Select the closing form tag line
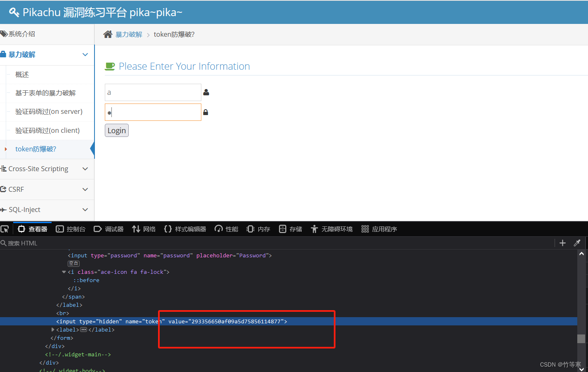Screen dimensions: 588x372 click(x=62, y=338)
